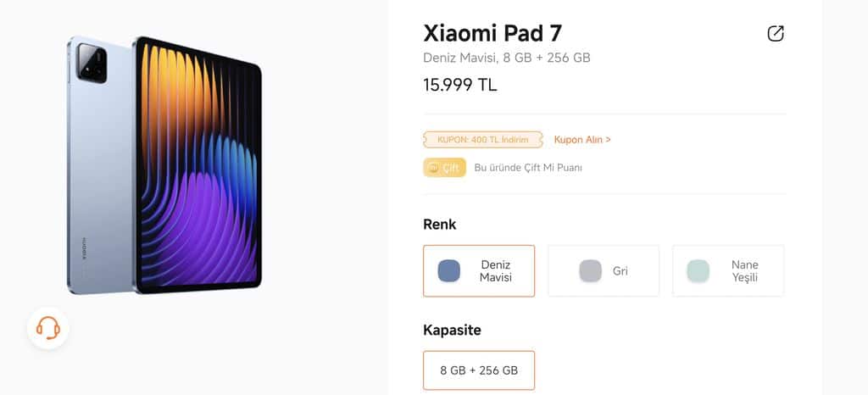Viewport: 868px width, 395px height.
Task: Select the Nane Yeşili color option
Action: (728, 271)
